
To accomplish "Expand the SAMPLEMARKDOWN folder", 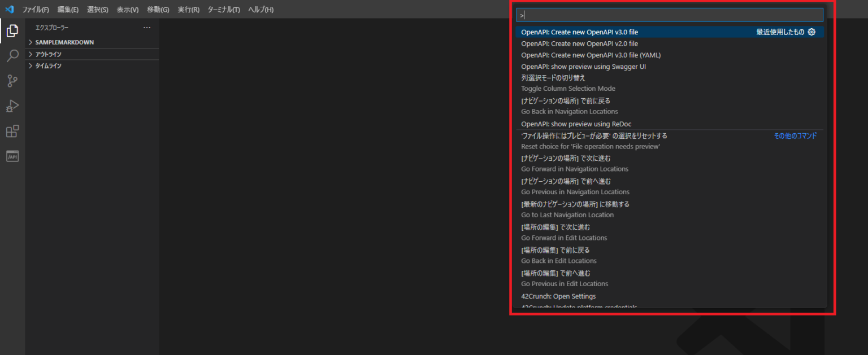I will (65, 42).
